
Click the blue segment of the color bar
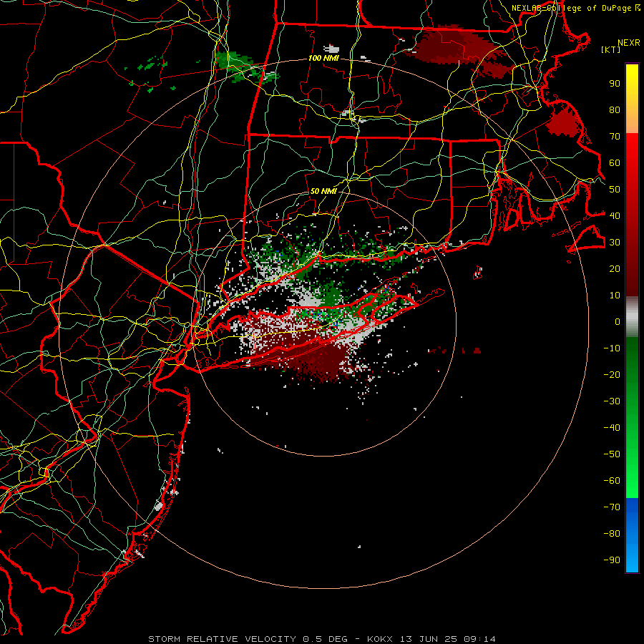(x=632, y=535)
